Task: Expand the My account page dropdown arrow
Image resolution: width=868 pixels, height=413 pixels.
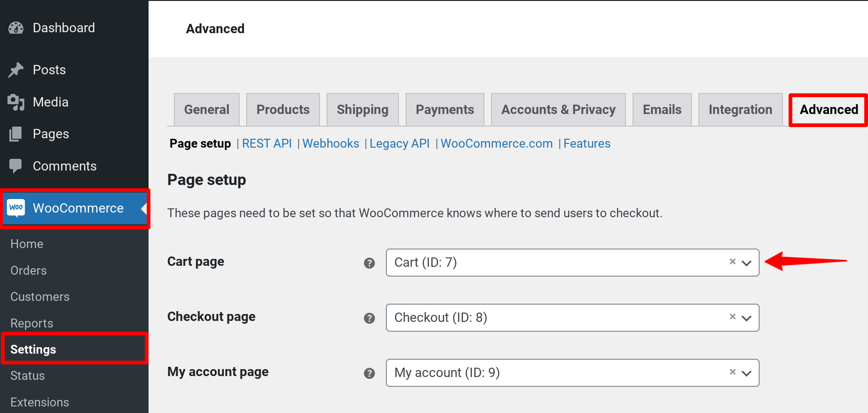Action: (x=747, y=373)
